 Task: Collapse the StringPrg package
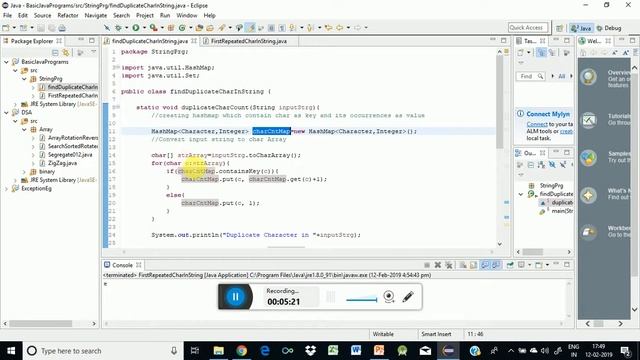coord(24,79)
